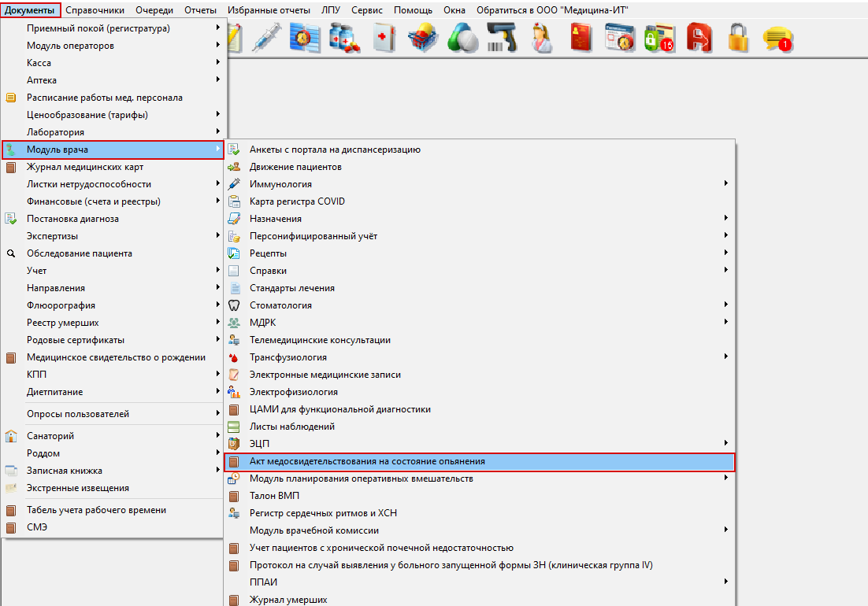Open Журнал умерших item

coord(480,600)
